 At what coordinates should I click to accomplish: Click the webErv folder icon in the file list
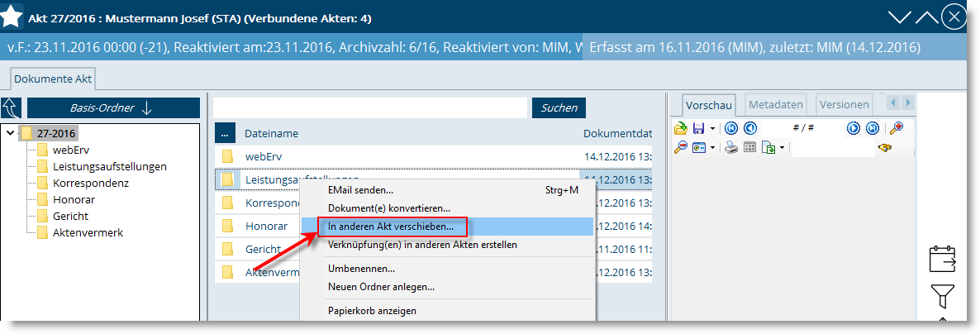[x=227, y=156]
